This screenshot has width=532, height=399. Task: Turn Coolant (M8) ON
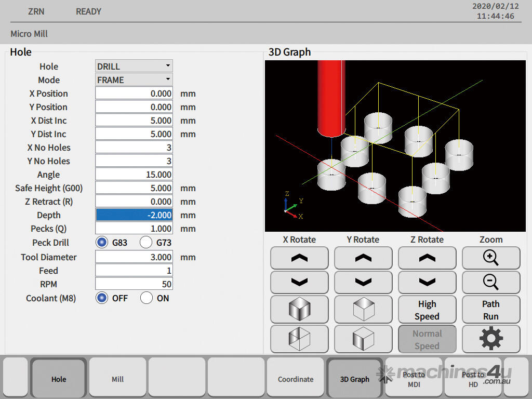tap(147, 298)
